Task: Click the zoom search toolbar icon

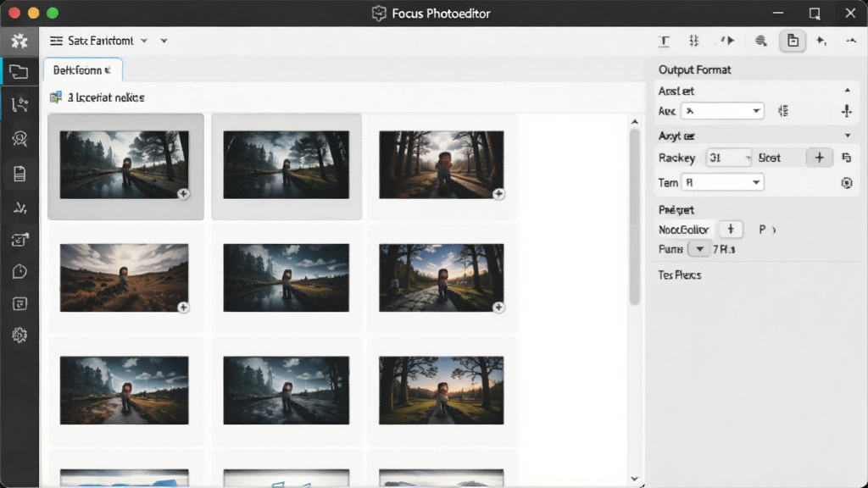Action: click(x=761, y=41)
